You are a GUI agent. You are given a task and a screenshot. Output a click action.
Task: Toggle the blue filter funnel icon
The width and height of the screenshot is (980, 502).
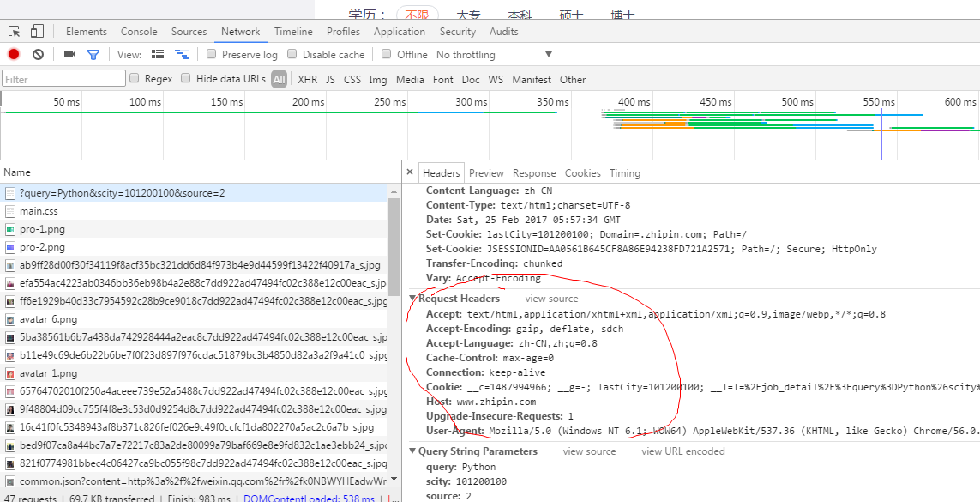point(93,54)
